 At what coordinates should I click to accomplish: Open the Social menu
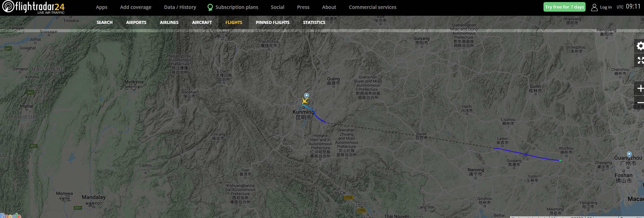click(278, 7)
